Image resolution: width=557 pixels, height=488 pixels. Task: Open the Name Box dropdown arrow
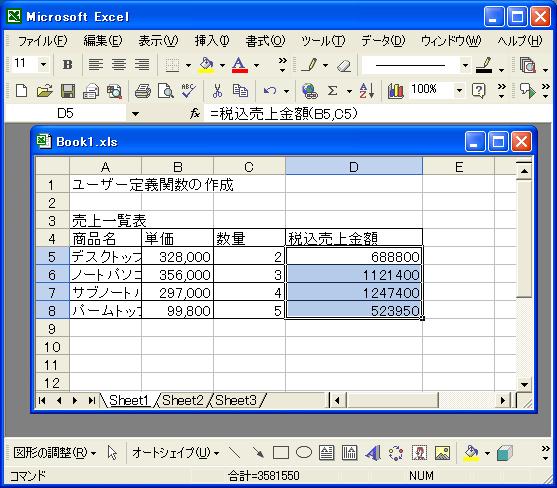pos(135,114)
